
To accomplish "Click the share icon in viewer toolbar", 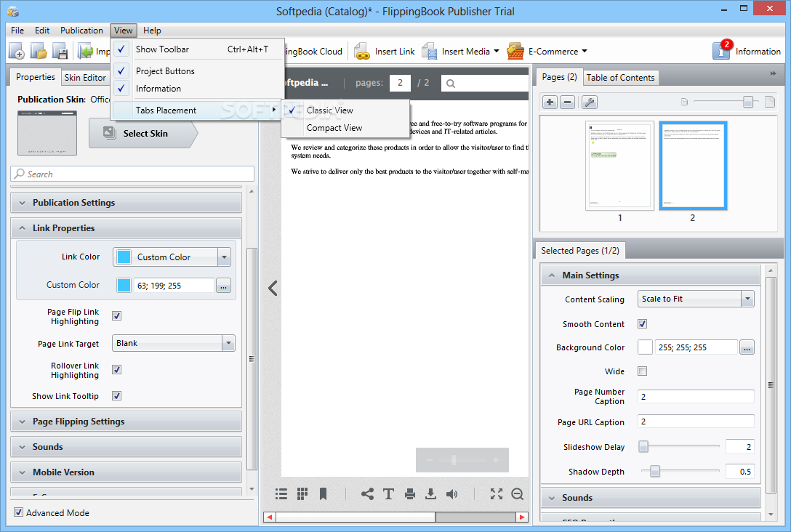I will coord(367,493).
